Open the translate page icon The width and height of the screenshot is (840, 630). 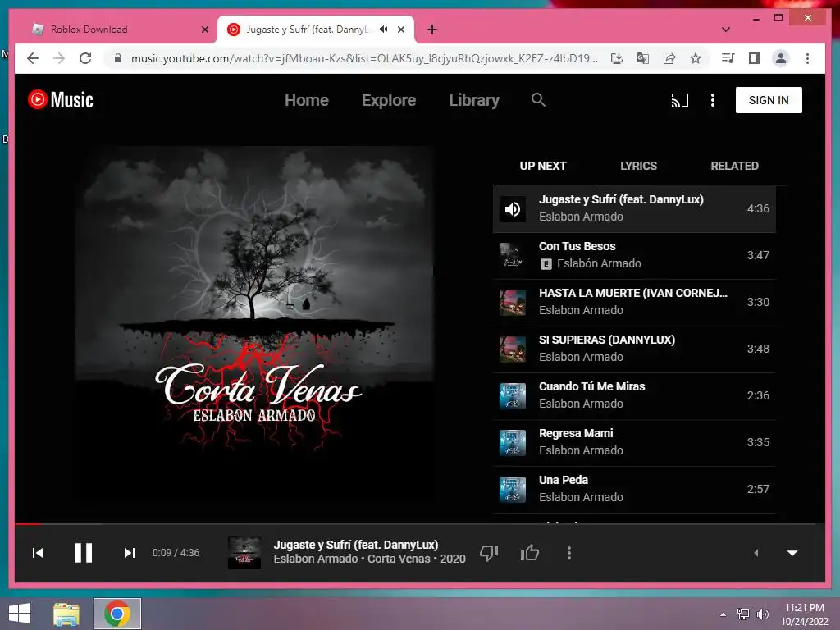click(x=643, y=58)
